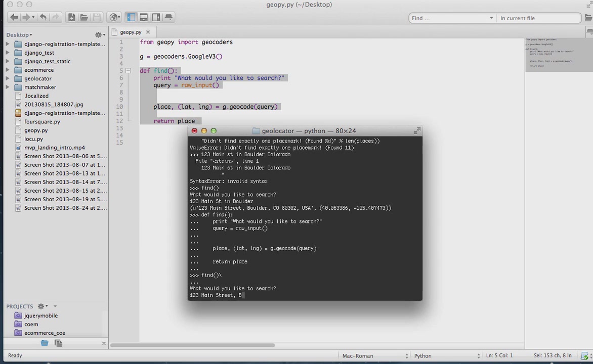Select geopy.py in the file tree
593x364 pixels.
(36, 130)
